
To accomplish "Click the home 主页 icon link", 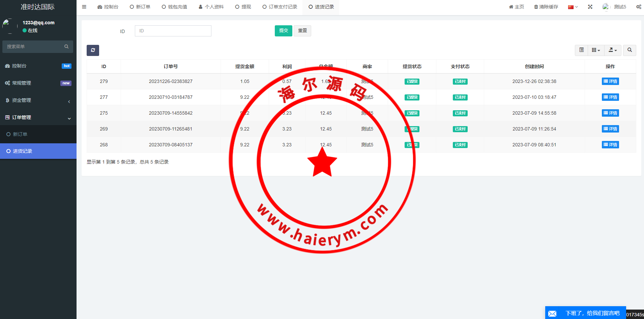I will [516, 7].
